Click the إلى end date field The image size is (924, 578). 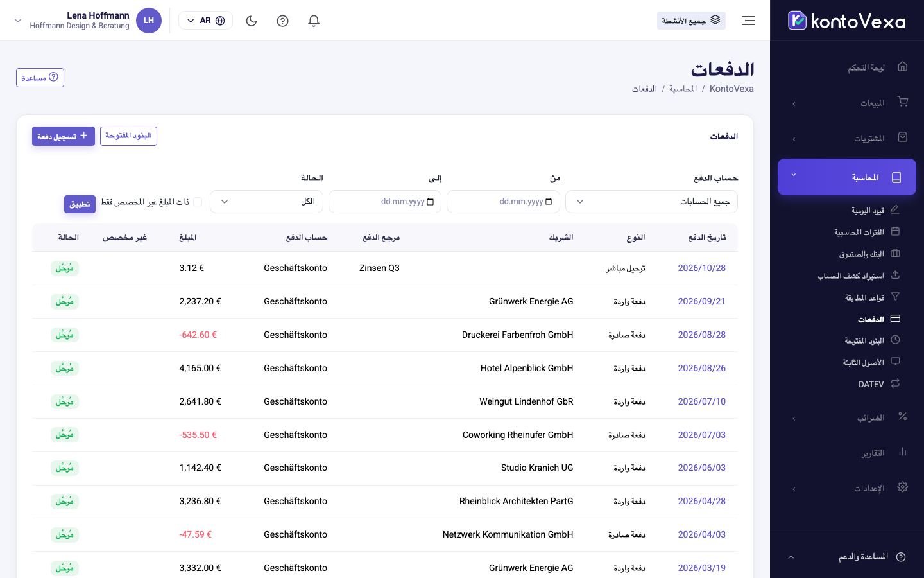[x=385, y=202]
